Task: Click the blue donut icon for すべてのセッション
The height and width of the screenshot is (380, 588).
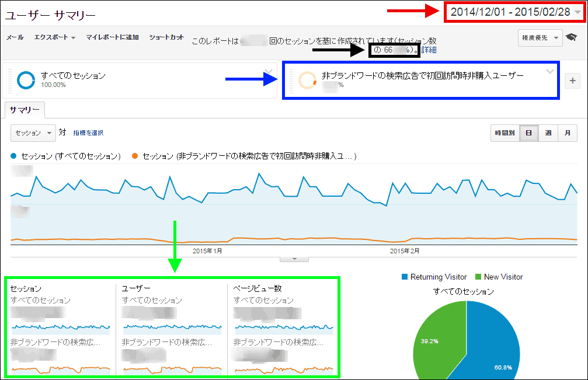Action: coord(26,80)
